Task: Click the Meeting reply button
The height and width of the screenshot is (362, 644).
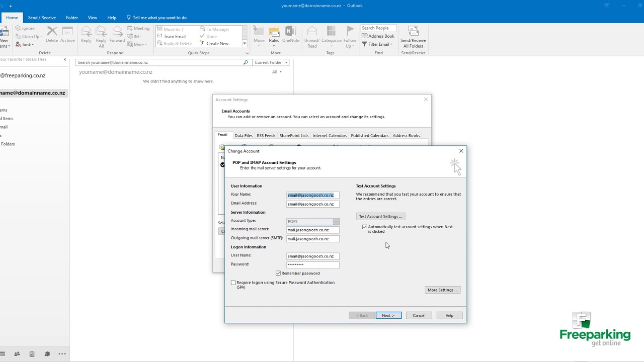Action: [138, 29]
